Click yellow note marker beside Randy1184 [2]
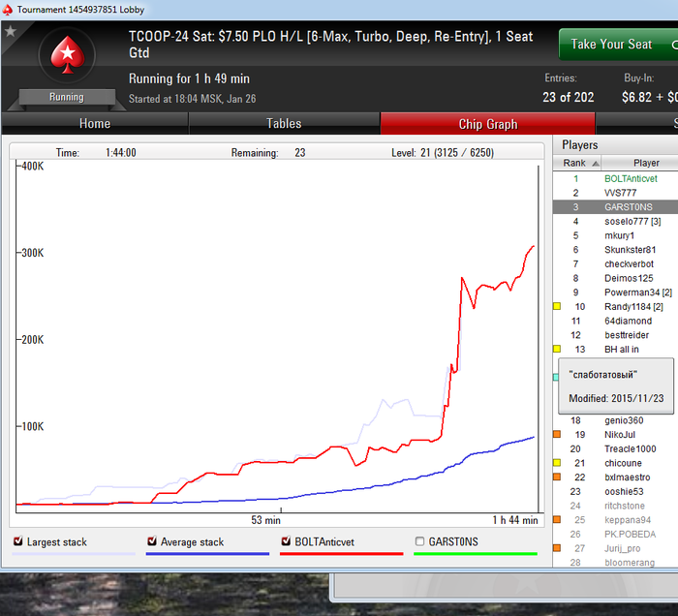 557,306
